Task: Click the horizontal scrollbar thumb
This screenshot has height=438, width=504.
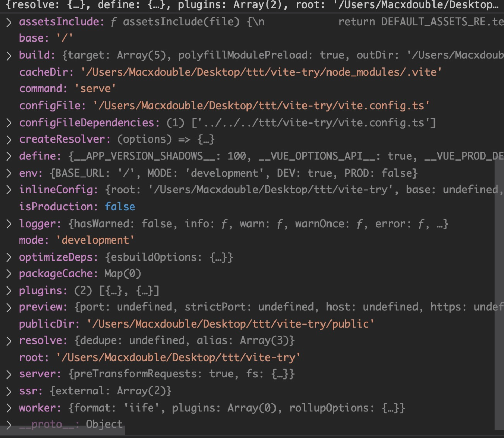Action: coord(63,430)
